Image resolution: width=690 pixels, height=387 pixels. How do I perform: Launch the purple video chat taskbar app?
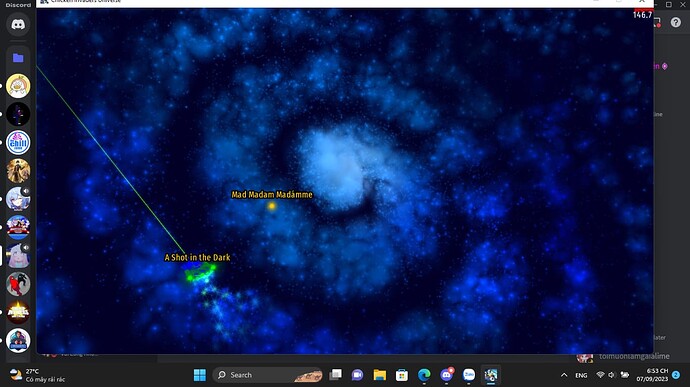pos(357,375)
